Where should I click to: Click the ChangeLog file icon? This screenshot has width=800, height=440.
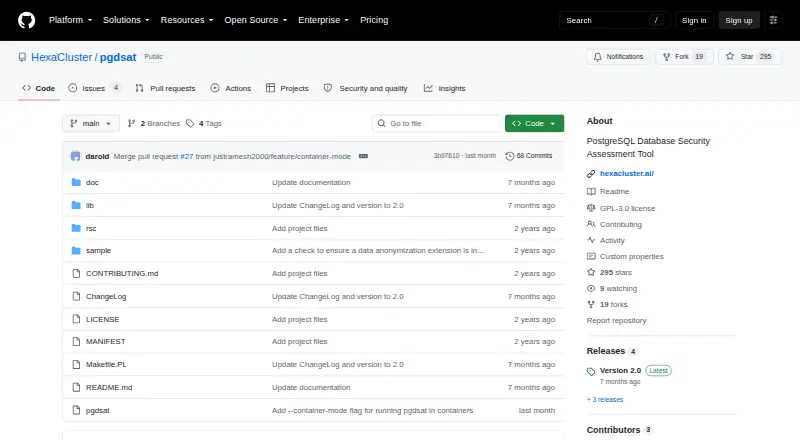tap(76, 297)
